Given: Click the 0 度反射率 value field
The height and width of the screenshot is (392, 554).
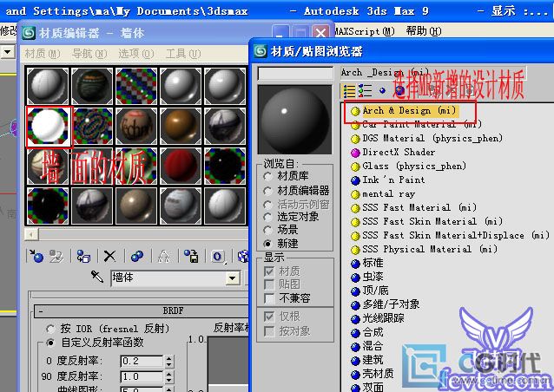Looking at the screenshot, I should point(142,362).
